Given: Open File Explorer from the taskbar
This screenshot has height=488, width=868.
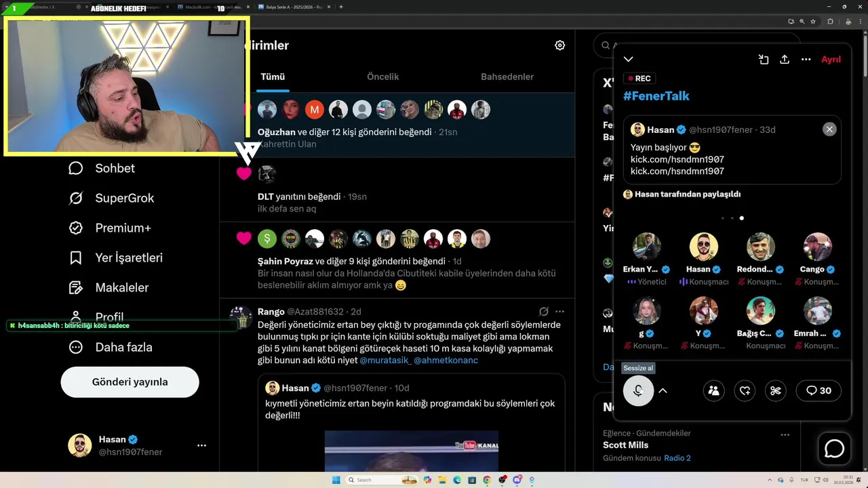Looking at the screenshot, I should tap(442, 480).
